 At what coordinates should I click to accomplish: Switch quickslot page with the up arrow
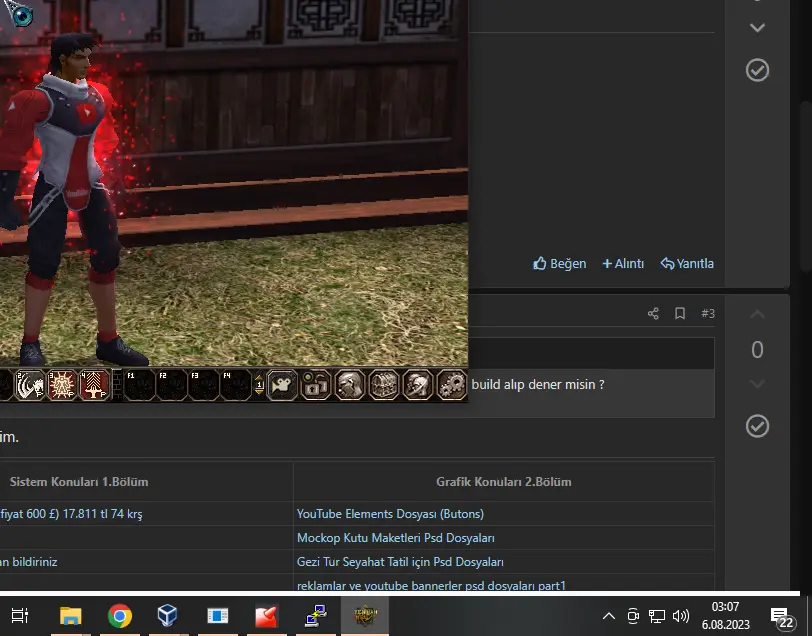[x=259, y=377]
